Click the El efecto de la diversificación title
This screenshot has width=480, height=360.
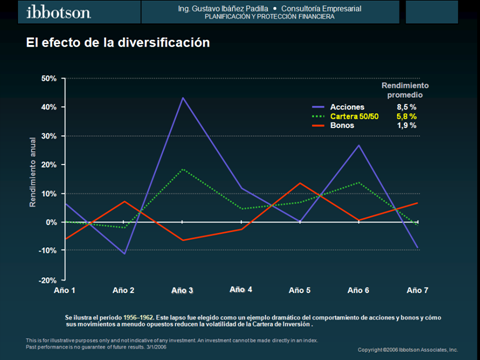click(x=118, y=43)
